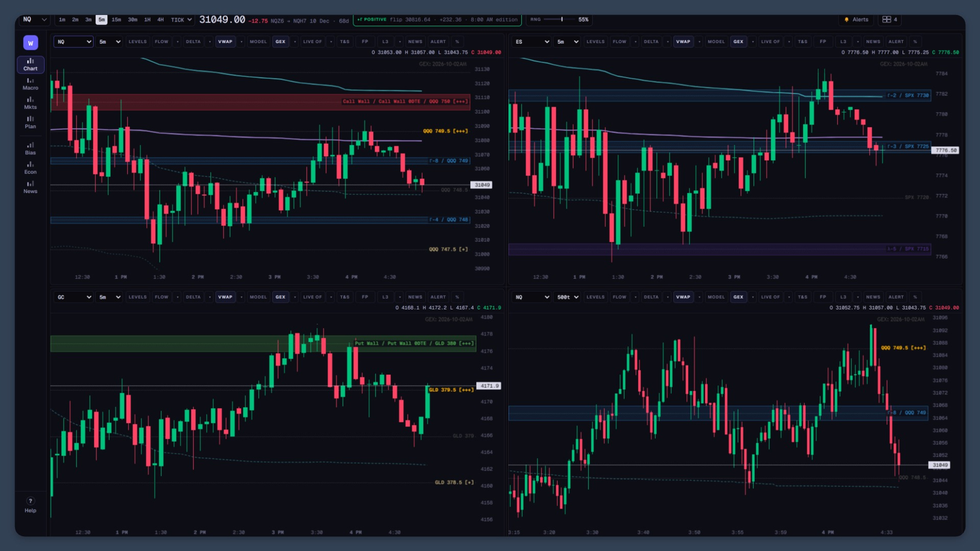980x551 pixels.
Task: Click LIVE OF in the NQ 500t panel
Action: point(770,297)
